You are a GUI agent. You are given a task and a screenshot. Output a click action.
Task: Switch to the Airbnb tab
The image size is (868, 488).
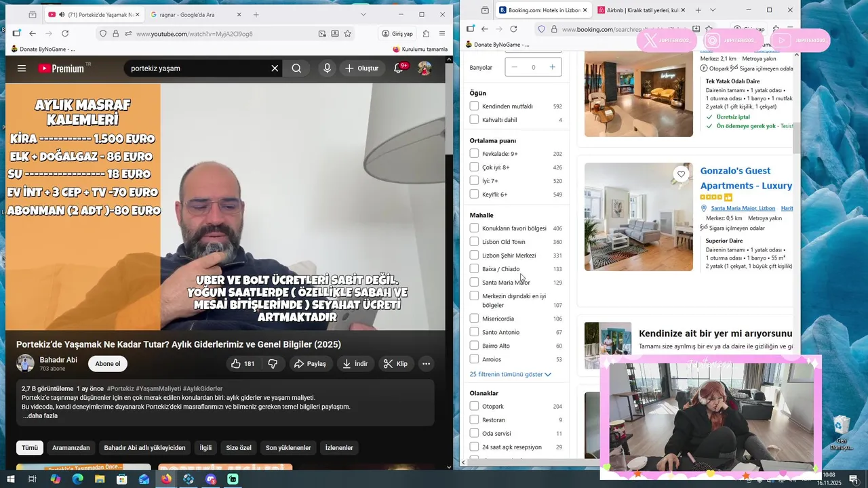[x=642, y=10]
